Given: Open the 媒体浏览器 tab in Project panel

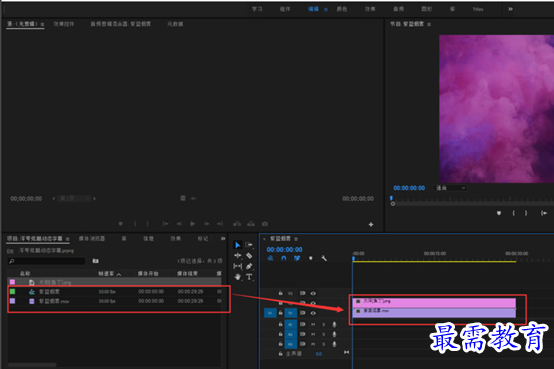Looking at the screenshot, I should click(x=92, y=239).
